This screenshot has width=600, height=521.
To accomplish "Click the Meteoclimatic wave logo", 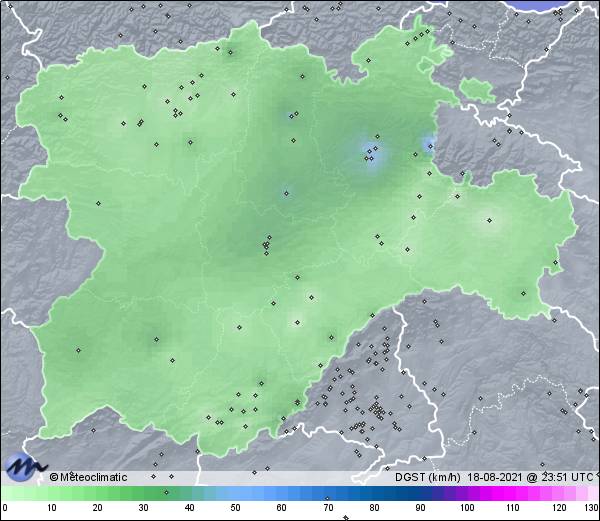I will pos(25,467).
